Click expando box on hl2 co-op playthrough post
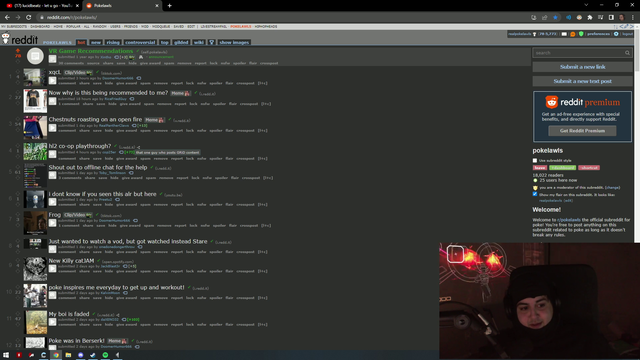This screenshot has height=360, width=640. click(53, 154)
